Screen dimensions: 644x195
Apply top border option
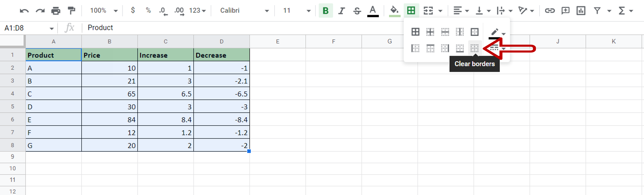point(430,48)
